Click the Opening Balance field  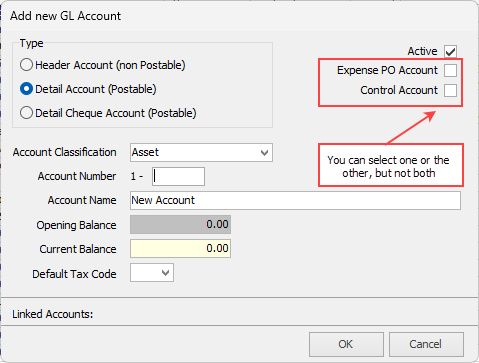pos(180,224)
